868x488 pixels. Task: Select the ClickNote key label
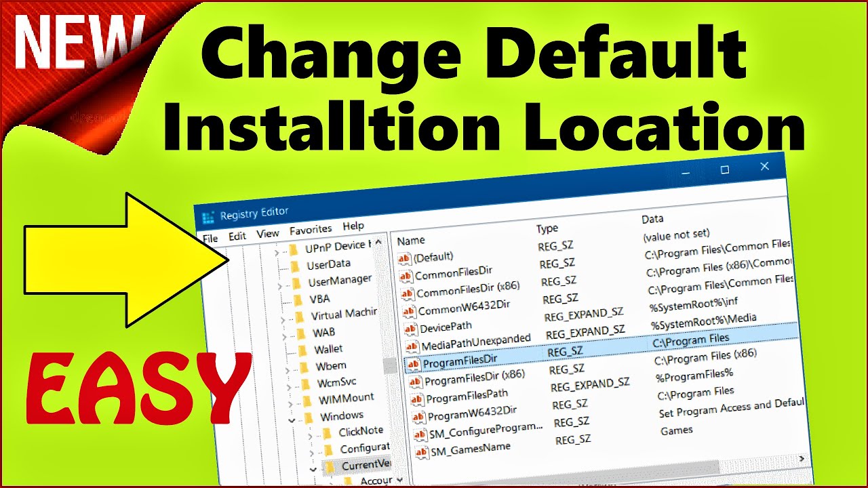(x=361, y=431)
